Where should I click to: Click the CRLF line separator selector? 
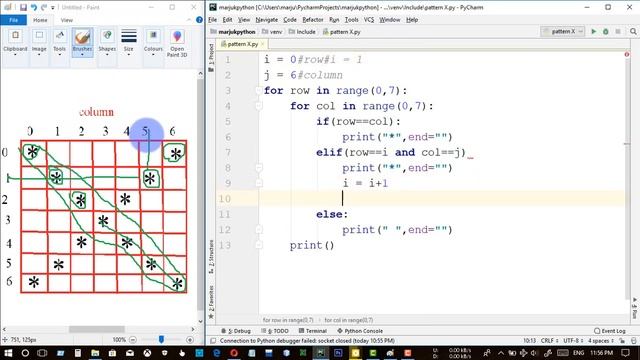549,340
